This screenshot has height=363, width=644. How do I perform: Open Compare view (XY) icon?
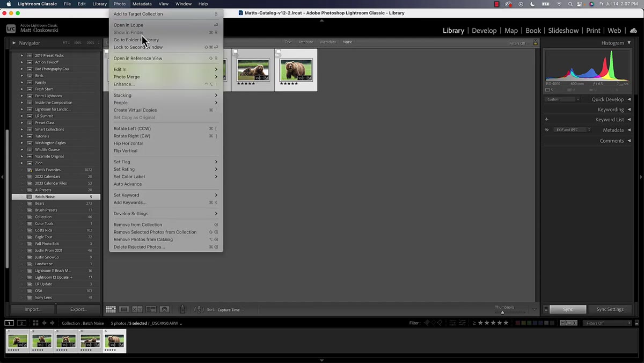(137, 309)
